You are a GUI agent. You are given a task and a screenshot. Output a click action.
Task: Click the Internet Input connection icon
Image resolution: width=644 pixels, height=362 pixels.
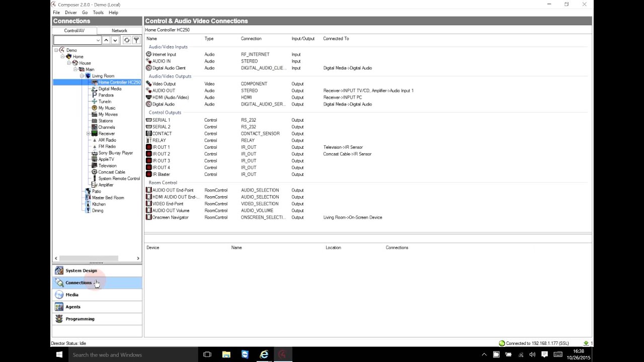(148, 54)
